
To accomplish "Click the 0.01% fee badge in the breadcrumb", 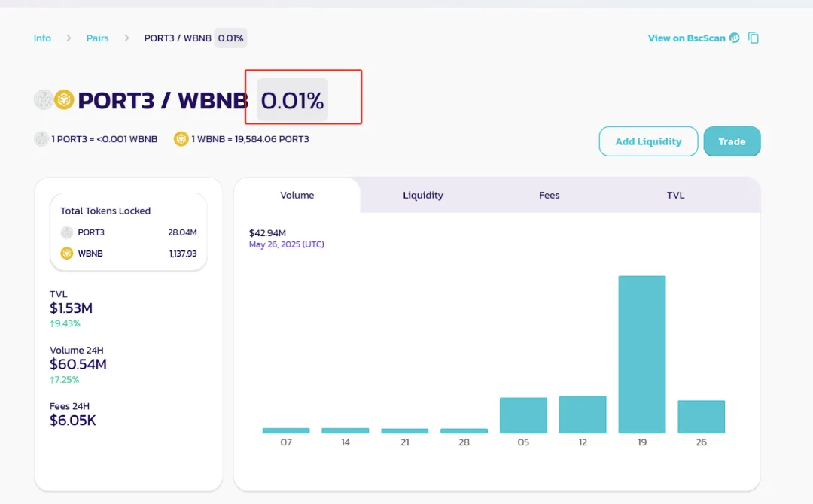I will (231, 38).
